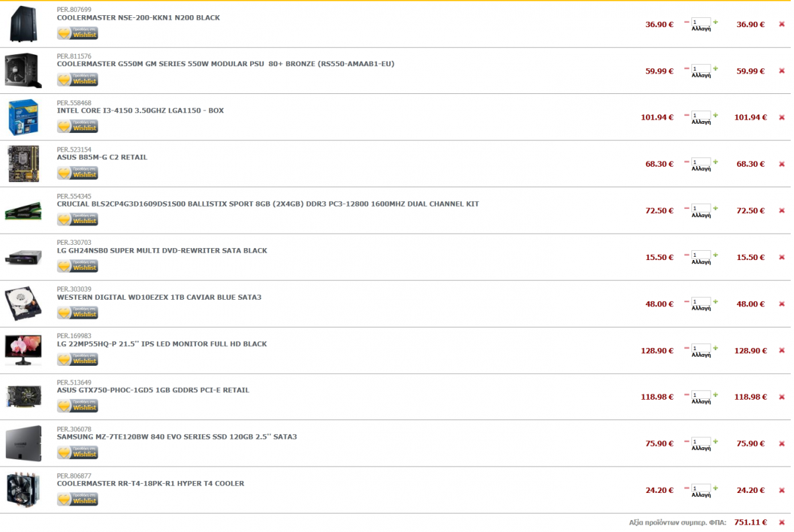The width and height of the screenshot is (794, 532).
Task: Remove Western Digital 1TB Caviar Blue
Action: coord(781,304)
